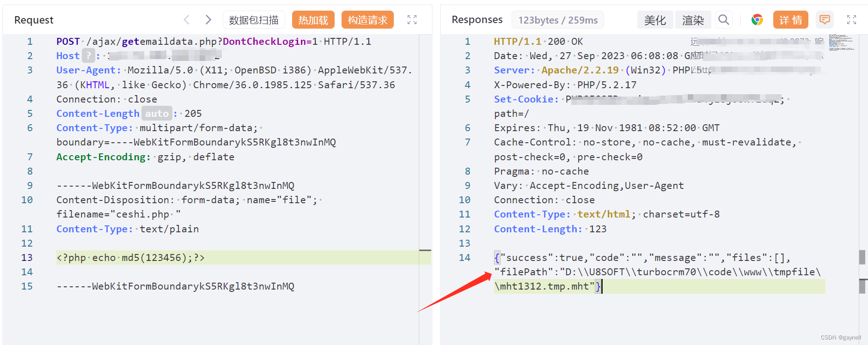Click the 构造请求 button

367,20
